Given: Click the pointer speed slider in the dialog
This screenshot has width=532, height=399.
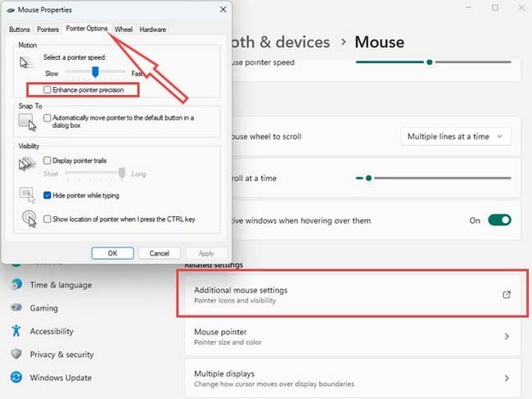Looking at the screenshot, I should (x=95, y=73).
